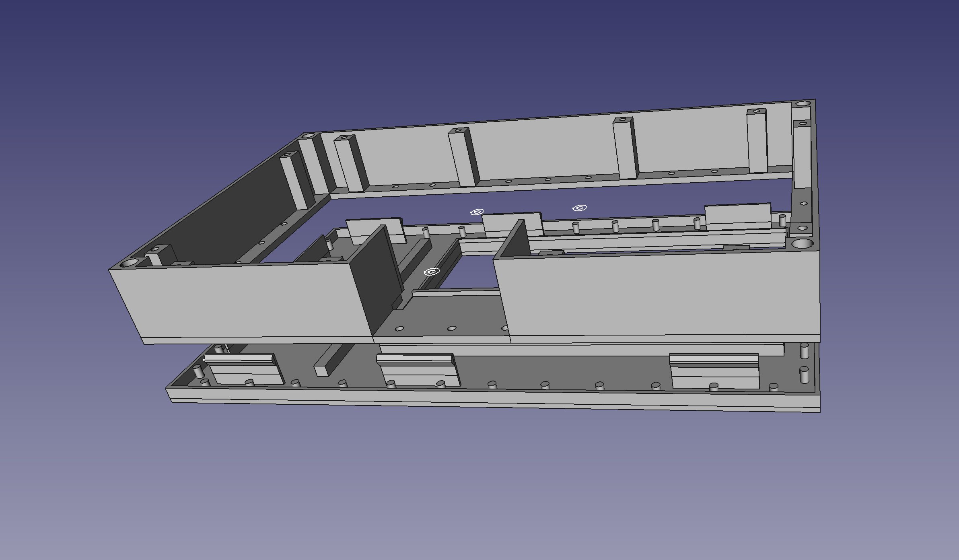Viewport: 959px width, 560px height.
Task: Select the rightmost white concentric circle marker
Action: click(580, 208)
